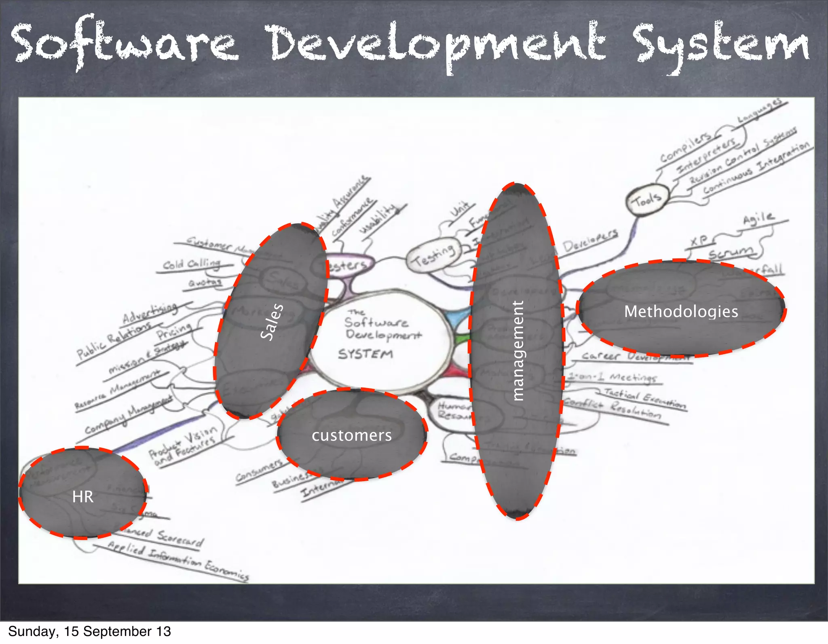
Task: Click the "Developers" branch label
Action: coord(590,242)
